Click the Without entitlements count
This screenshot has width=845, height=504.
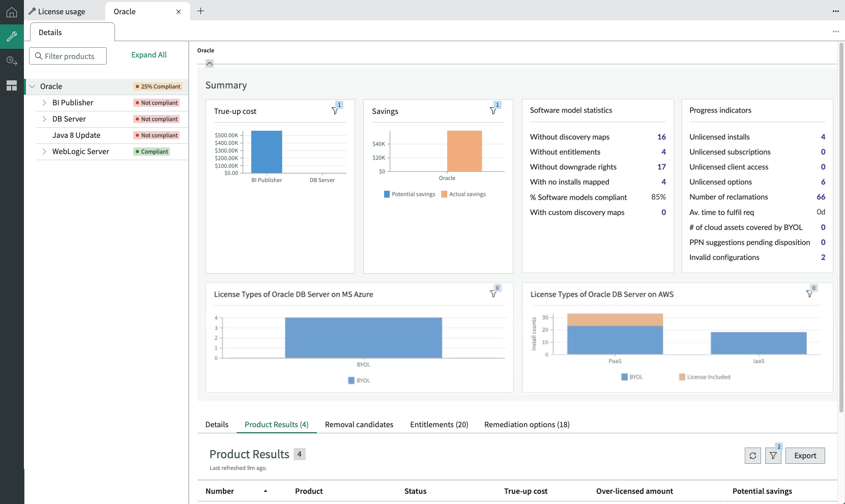(663, 152)
